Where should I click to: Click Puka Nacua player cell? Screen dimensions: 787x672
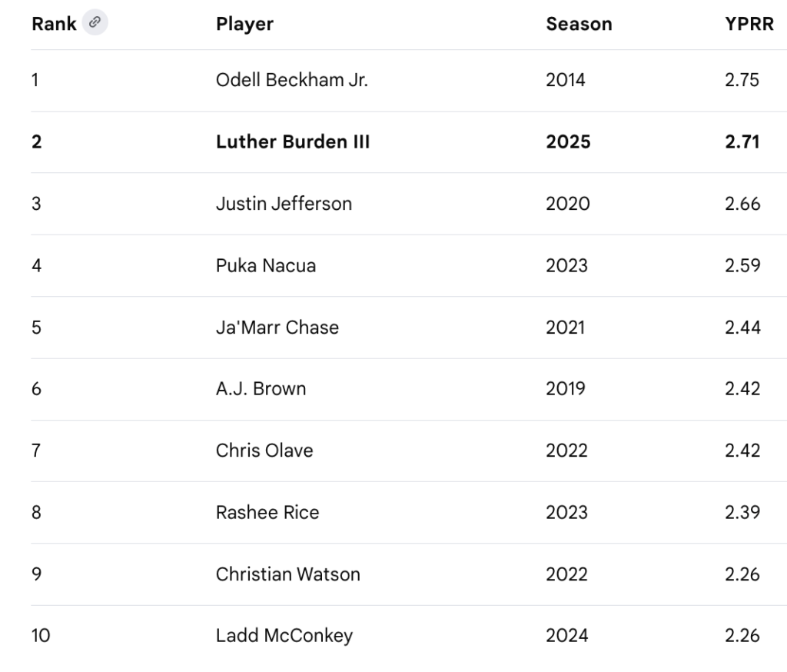266,265
